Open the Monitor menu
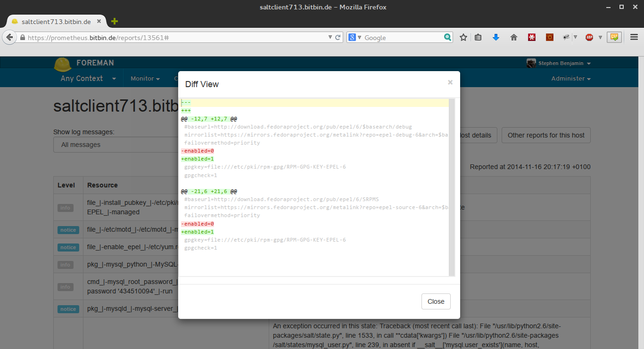 point(145,79)
